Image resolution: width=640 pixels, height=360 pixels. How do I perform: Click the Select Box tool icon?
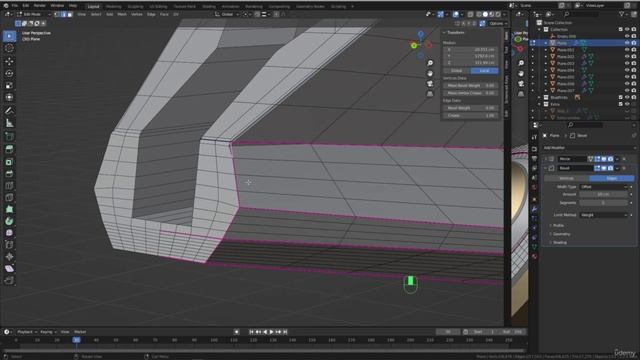click(9, 36)
